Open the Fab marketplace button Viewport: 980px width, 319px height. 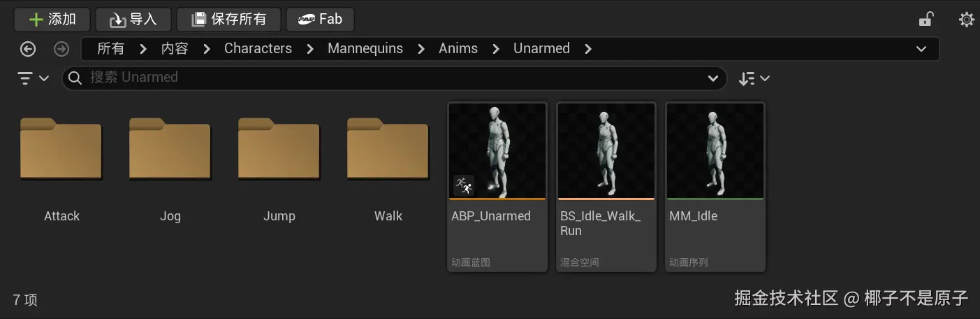pos(320,20)
